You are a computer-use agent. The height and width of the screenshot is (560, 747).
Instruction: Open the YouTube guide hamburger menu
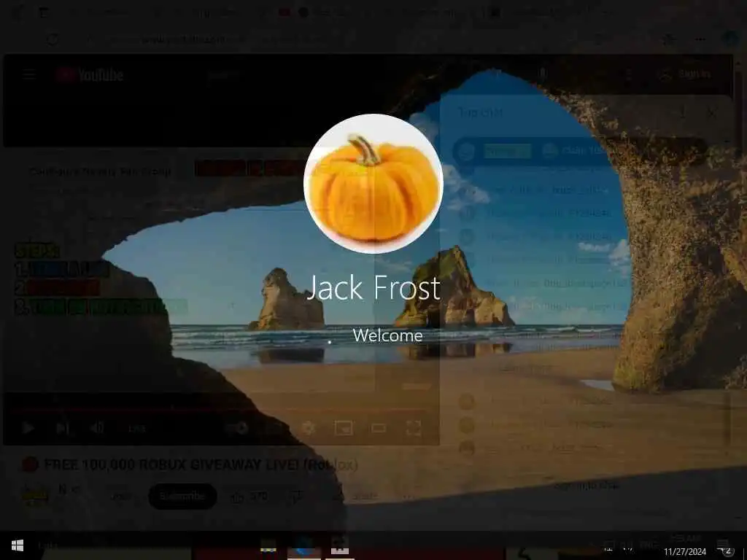point(29,75)
